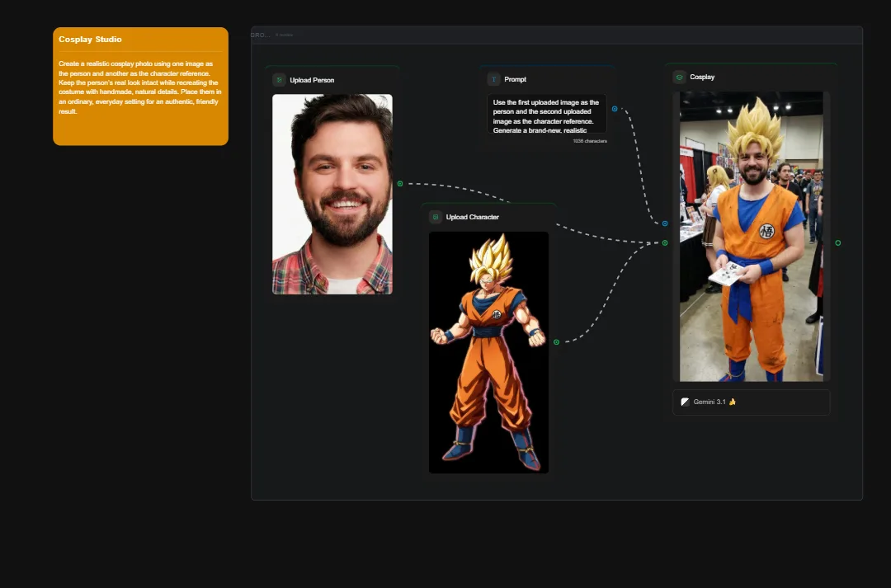This screenshot has width=891, height=588.
Task: Select the T text icon on Prompt node
Action: (x=493, y=79)
